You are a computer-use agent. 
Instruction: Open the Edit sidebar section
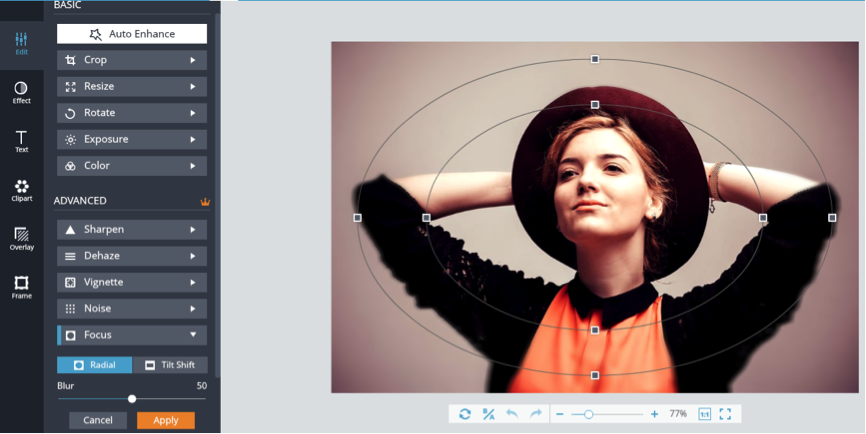tap(22, 44)
